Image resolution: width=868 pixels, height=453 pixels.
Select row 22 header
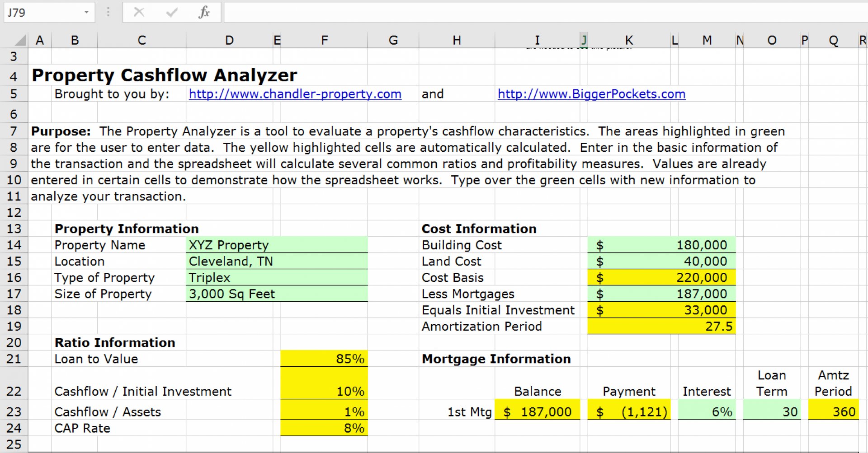click(14, 383)
